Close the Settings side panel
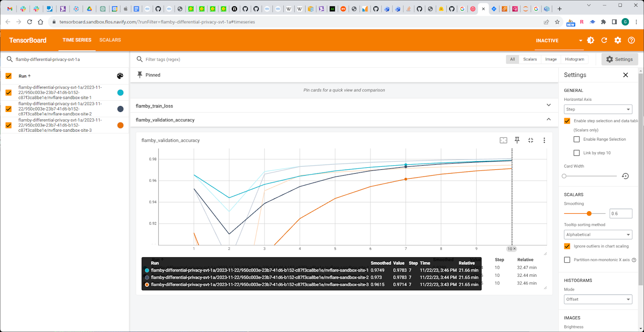The width and height of the screenshot is (644, 332). [625, 75]
